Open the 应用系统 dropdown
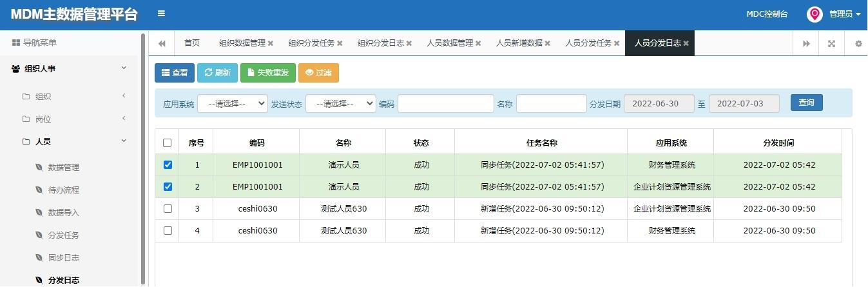 pyautogui.click(x=233, y=103)
